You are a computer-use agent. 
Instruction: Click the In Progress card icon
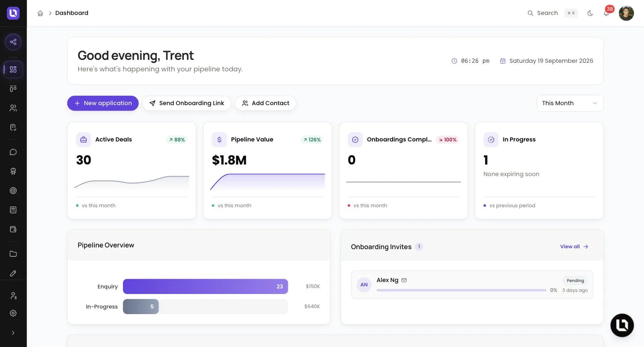(491, 140)
